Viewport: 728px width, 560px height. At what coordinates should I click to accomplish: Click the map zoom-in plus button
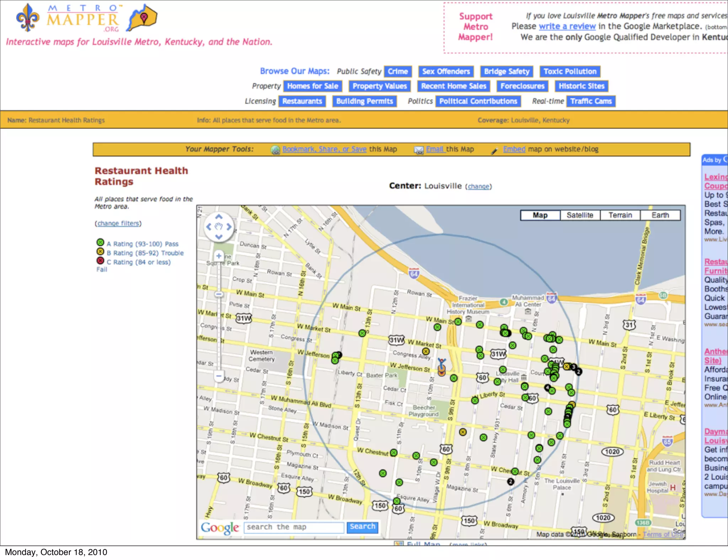219,255
